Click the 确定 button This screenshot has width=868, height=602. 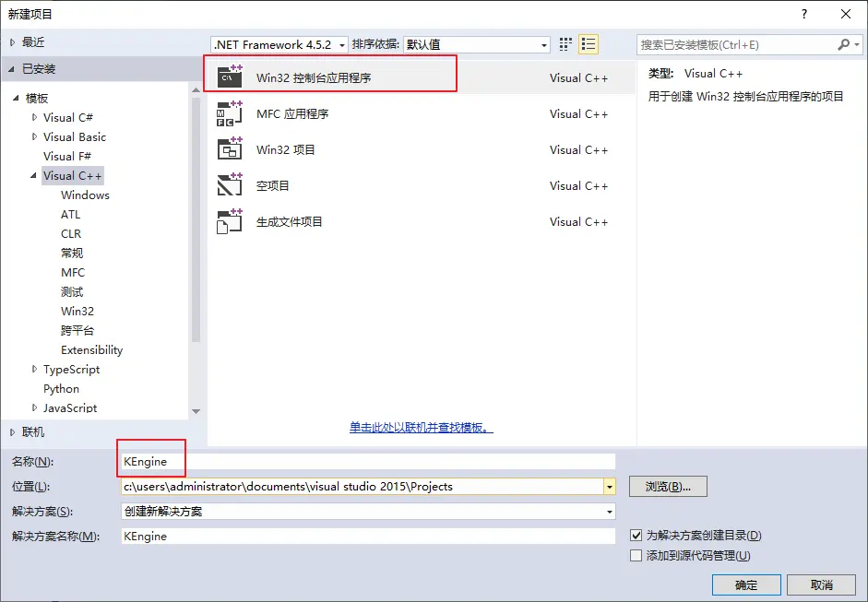point(746,584)
